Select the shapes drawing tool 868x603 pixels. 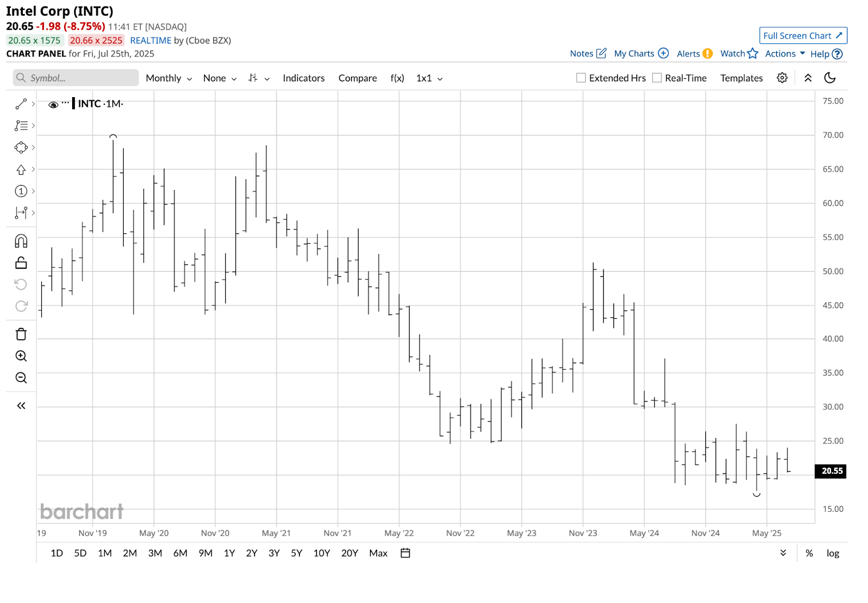pyautogui.click(x=21, y=148)
